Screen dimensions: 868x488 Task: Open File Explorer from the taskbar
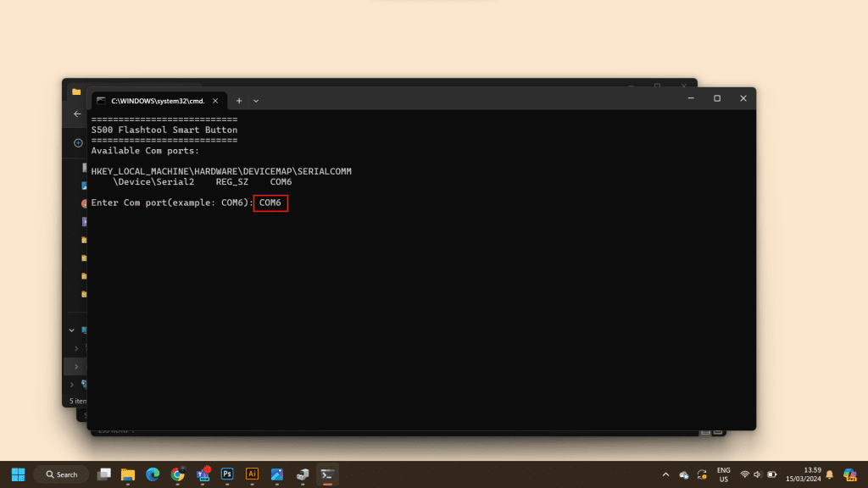[x=128, y=474]
